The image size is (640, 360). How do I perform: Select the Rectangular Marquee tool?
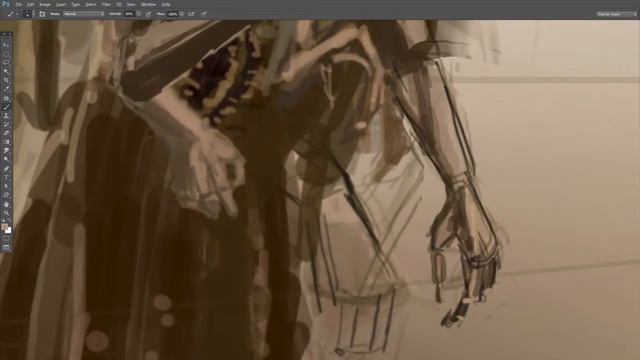click(x=6, y=54)
